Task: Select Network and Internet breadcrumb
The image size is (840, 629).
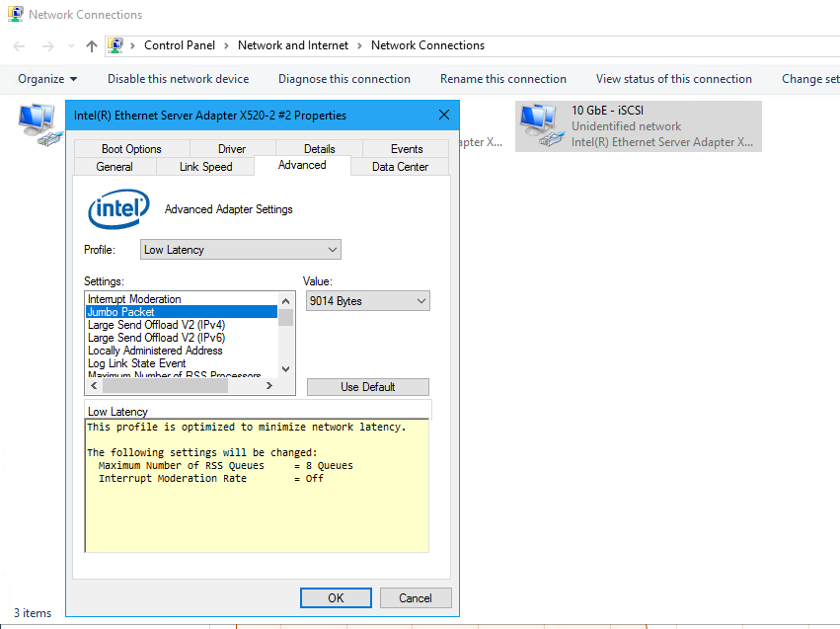Action: coord(293,45)
